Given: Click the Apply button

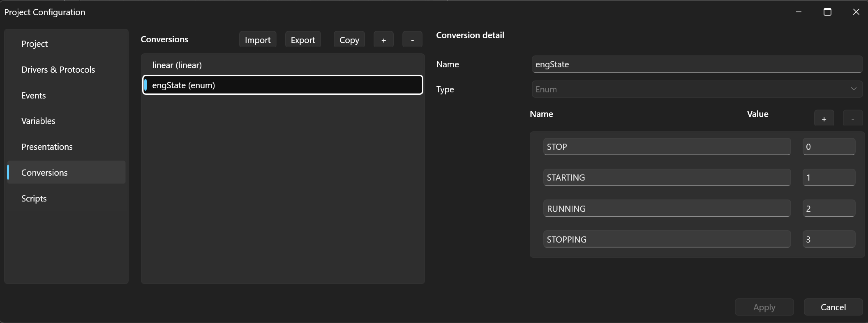Looking at the screenshot, I should [x=764, y=307].
